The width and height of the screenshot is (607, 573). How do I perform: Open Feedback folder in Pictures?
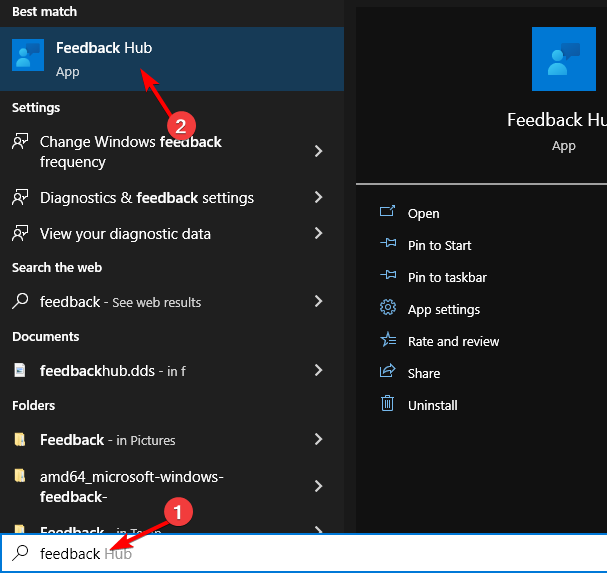[172, 439]
